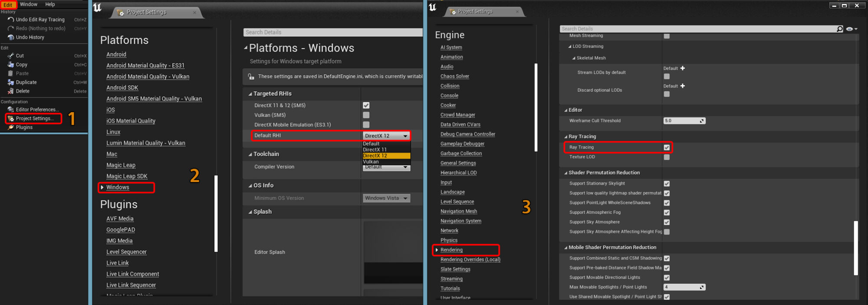Click the Copy icon in Edit menu
Screen dimensions: 868x305
coord(11,65)
